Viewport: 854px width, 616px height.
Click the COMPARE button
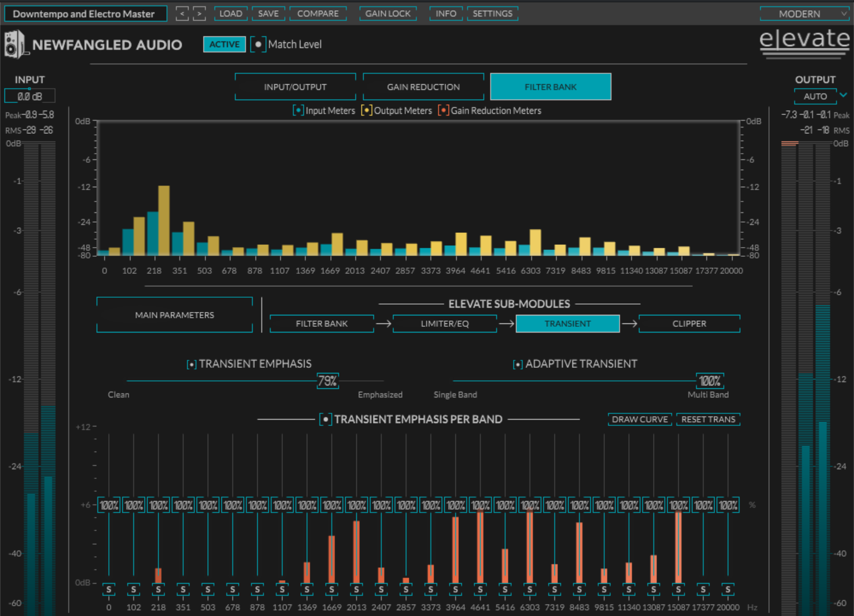point(318,14)
